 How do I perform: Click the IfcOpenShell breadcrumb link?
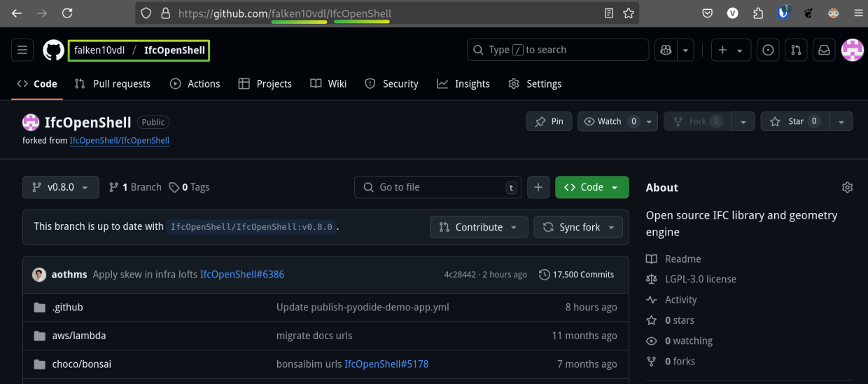click(174, 50)
